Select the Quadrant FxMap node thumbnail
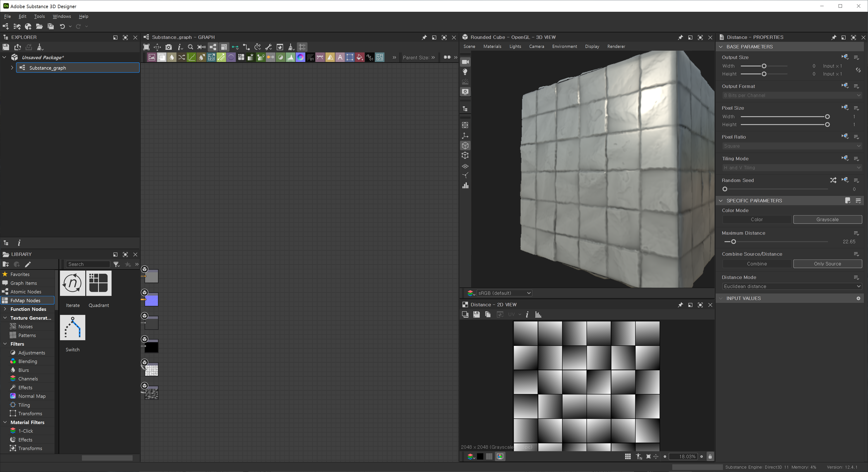The image size is (868, 472). [x=98, y=283]
